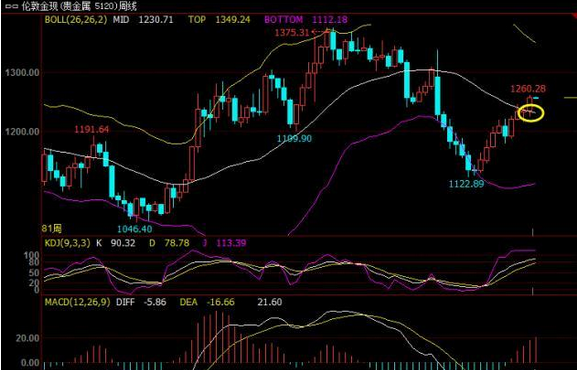The width and height of the screenshot is (577, 370).
Task: Click the 1046.40 low price label
Action: (135, 229)
